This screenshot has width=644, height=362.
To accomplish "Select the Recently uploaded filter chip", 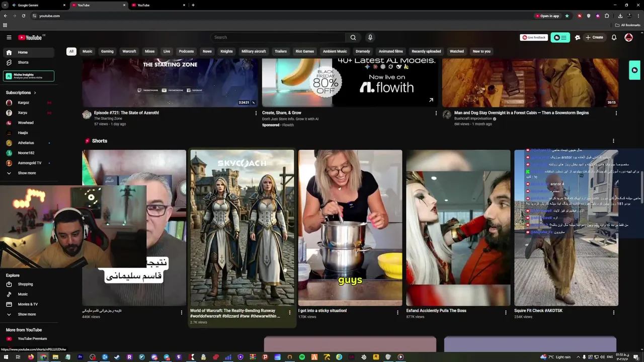I will click(x=426, y=51).
